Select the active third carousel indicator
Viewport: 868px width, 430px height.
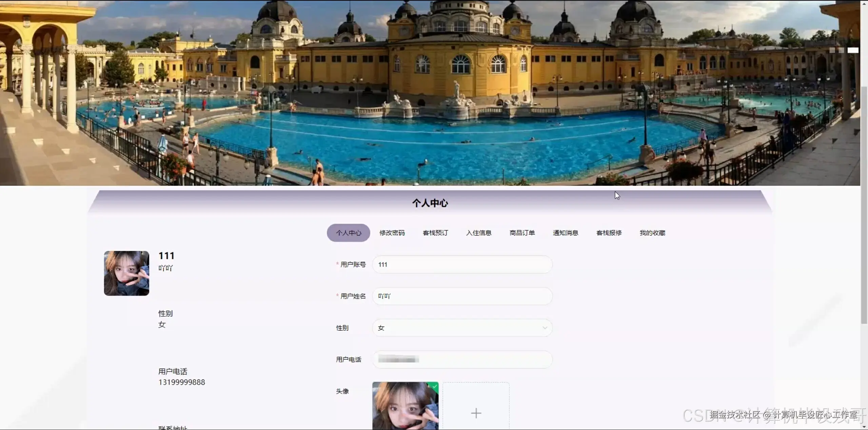click(x=853, y=50)
